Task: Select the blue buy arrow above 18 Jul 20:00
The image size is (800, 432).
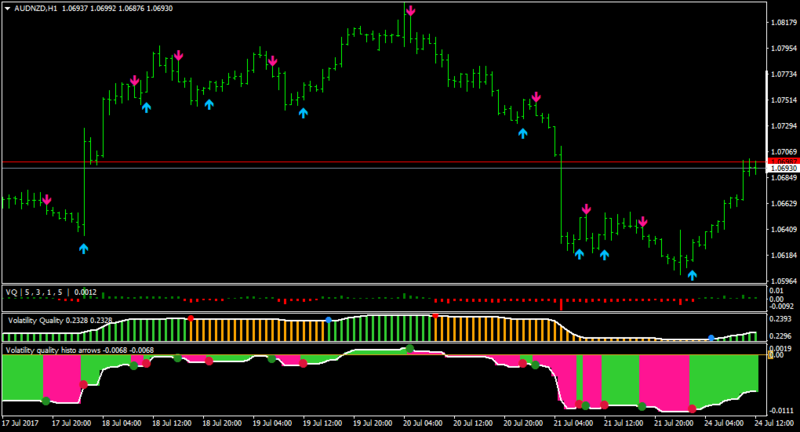Action: click(209, 105)
